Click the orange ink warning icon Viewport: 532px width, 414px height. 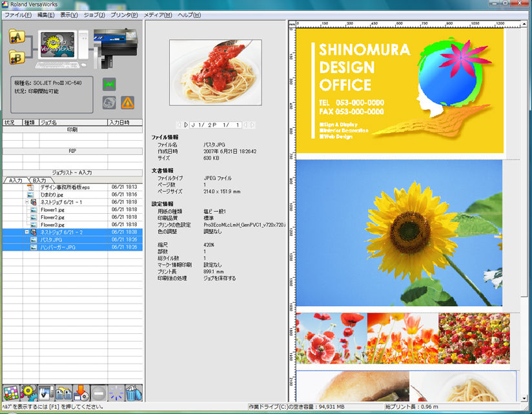128,102
